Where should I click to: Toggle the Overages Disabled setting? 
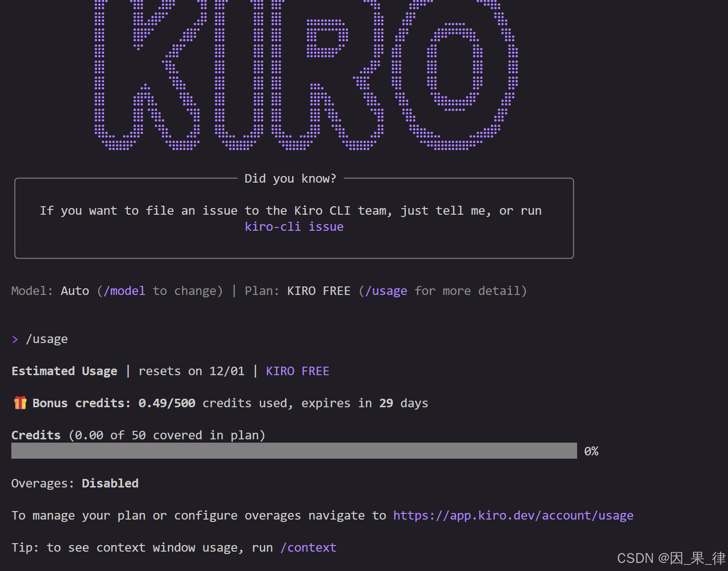(110, 483)
